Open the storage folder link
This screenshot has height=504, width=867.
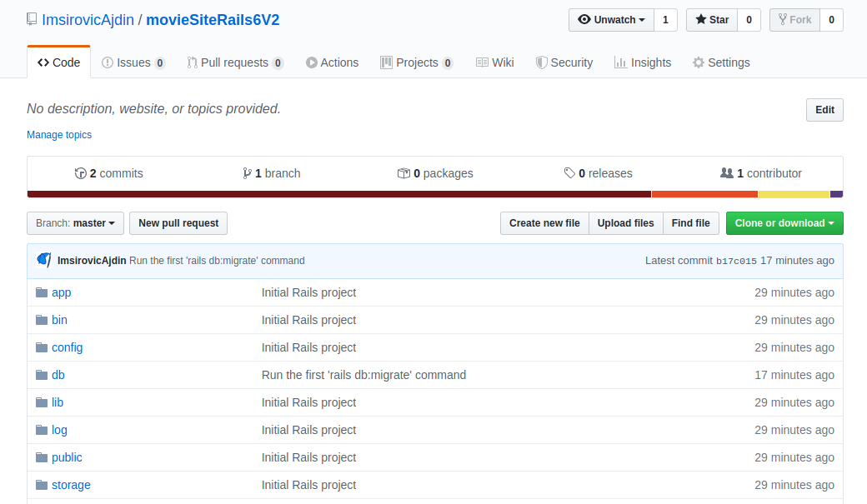(x=72, y=485)
